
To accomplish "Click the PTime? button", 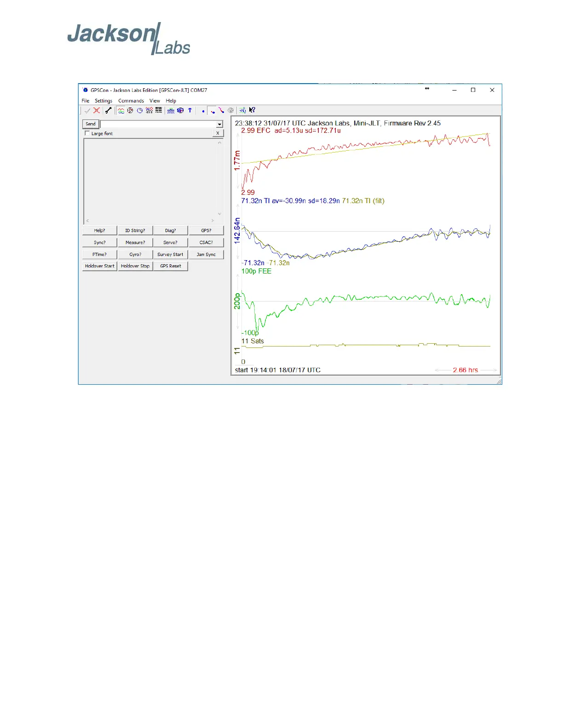I will [99, 255].
